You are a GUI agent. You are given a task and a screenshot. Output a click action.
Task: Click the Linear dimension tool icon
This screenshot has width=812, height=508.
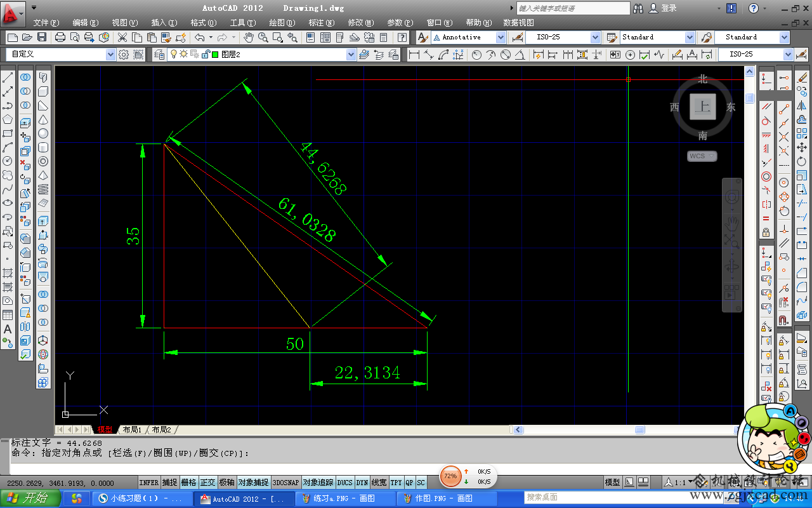[414, 55]
